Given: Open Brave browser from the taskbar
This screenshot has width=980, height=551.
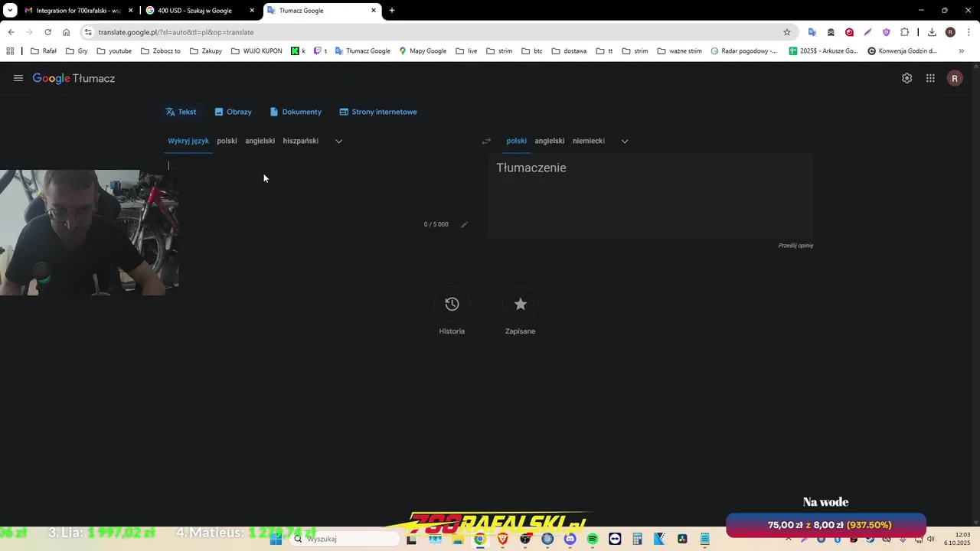Looking at the screenshot, I should (502, 539).
